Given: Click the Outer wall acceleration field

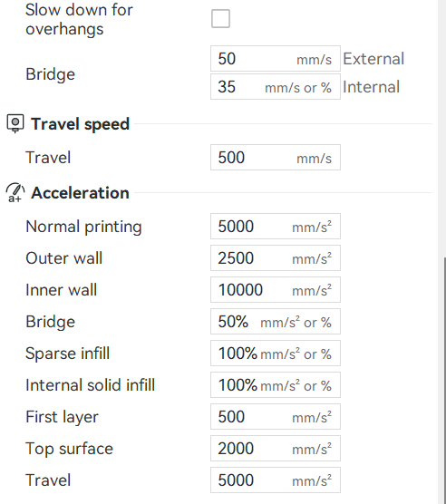Looking at the screenshot, I should pos(276,258).
